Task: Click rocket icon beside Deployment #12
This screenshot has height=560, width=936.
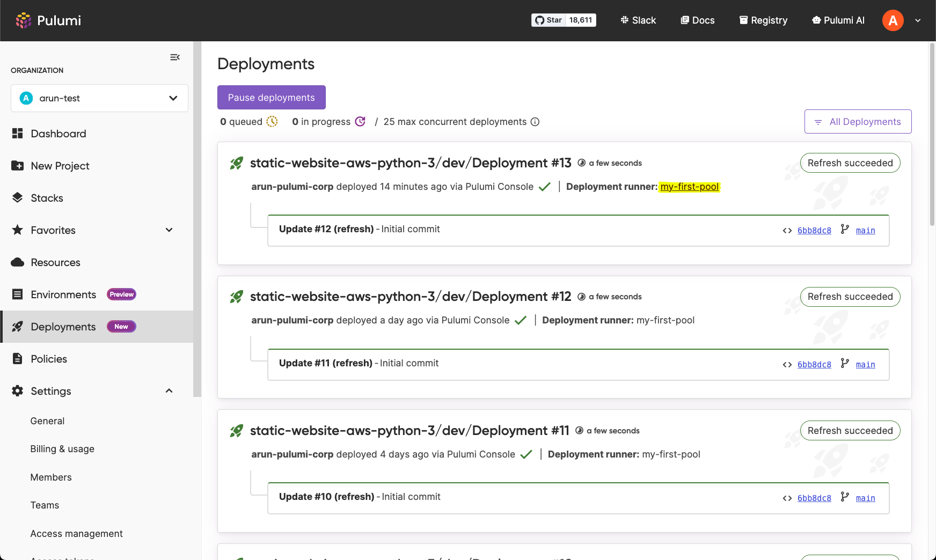Action: tap(237, 297)
